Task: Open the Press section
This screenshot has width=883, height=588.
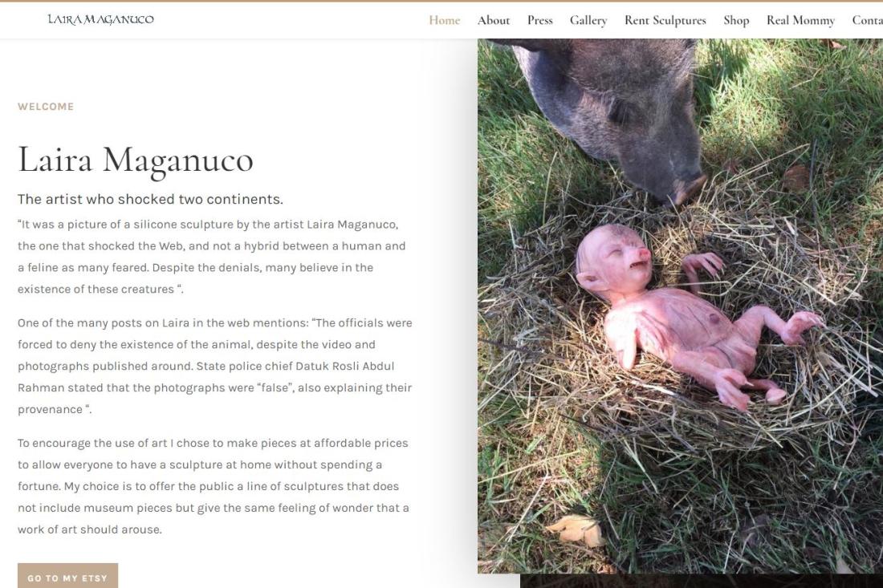Action: point(540,20)
